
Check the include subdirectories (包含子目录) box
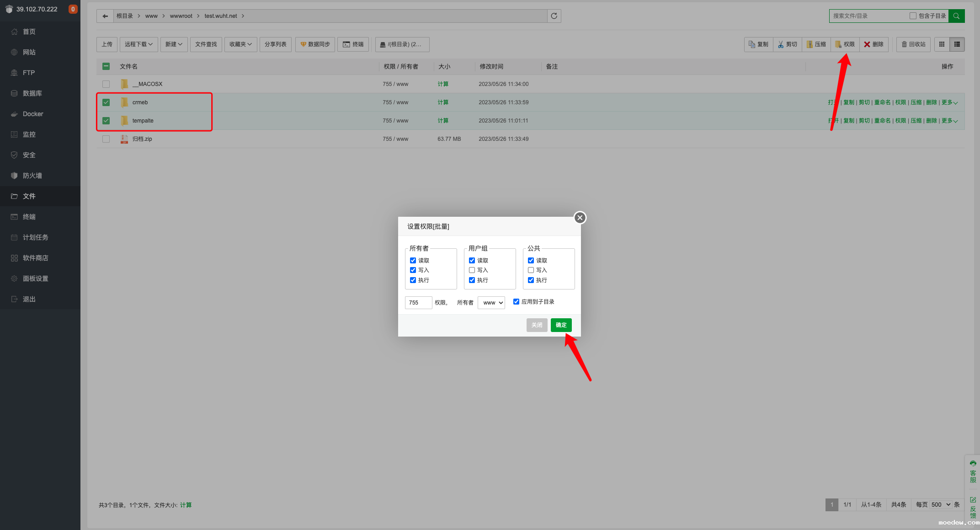pos(913,16)
